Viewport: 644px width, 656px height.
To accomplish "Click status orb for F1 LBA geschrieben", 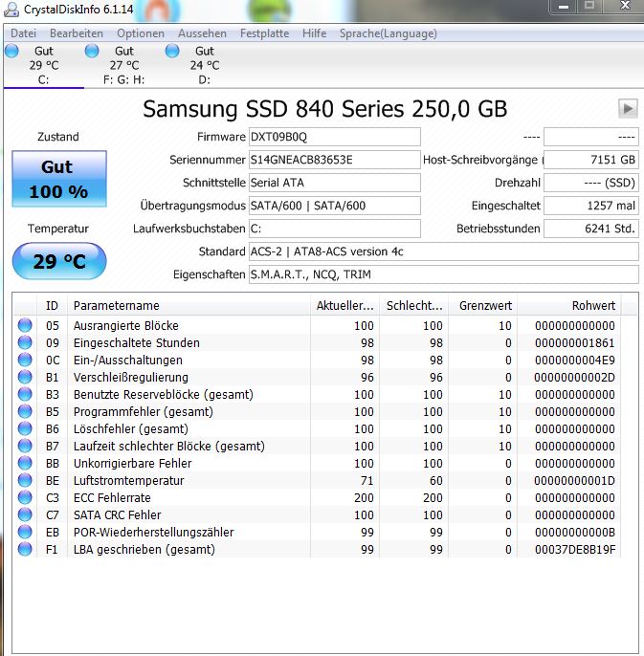I will [x=25, y=549].
